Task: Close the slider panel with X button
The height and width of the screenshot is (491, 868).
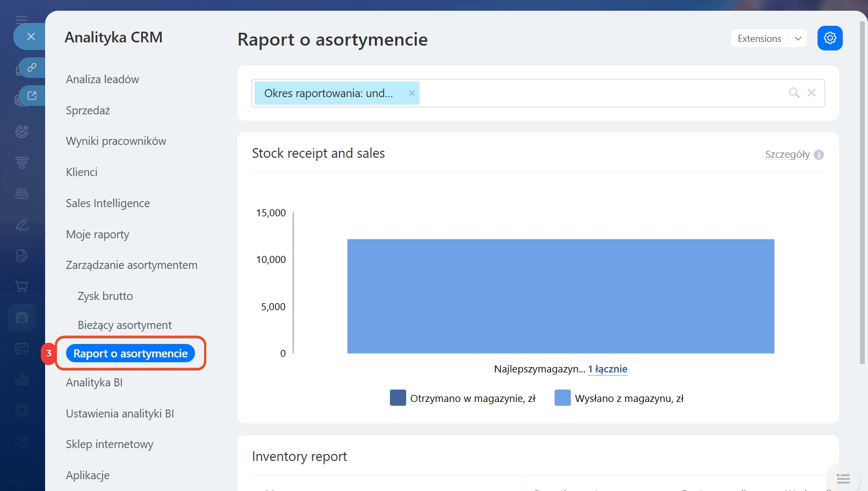Action: (x=31, y=36)
